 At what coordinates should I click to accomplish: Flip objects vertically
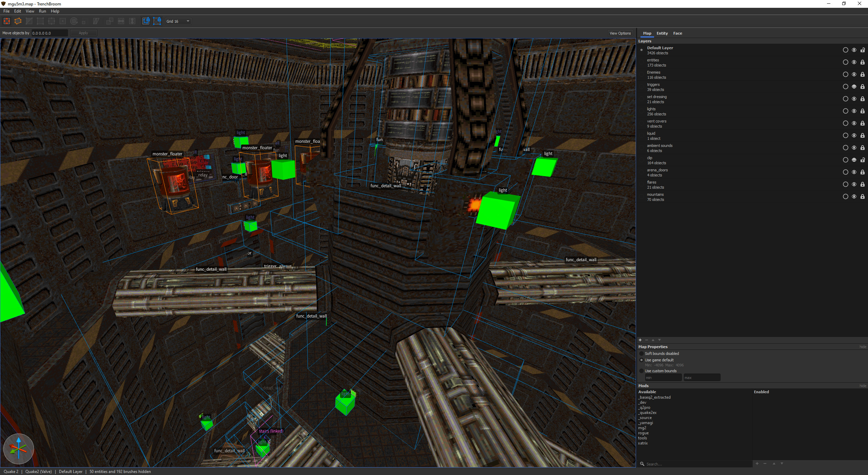pyautogui.click(x=132, y=21)
